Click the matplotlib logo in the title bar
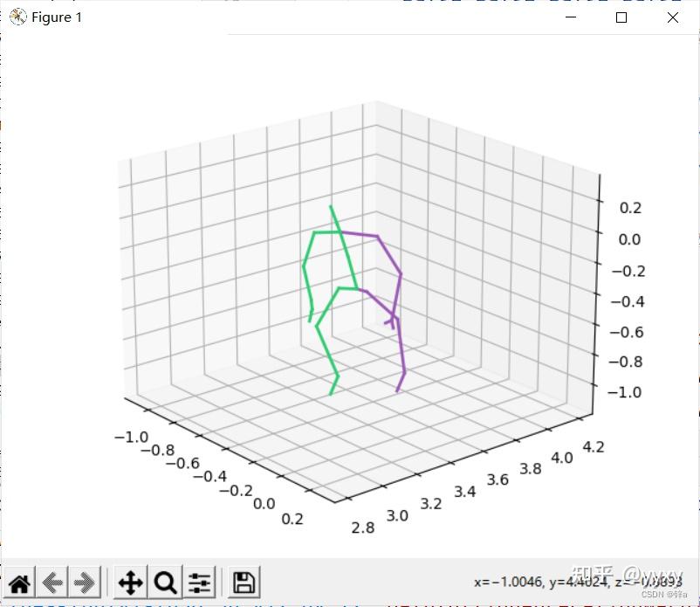This screenshot has width=700, height=607. click(17, 17)
